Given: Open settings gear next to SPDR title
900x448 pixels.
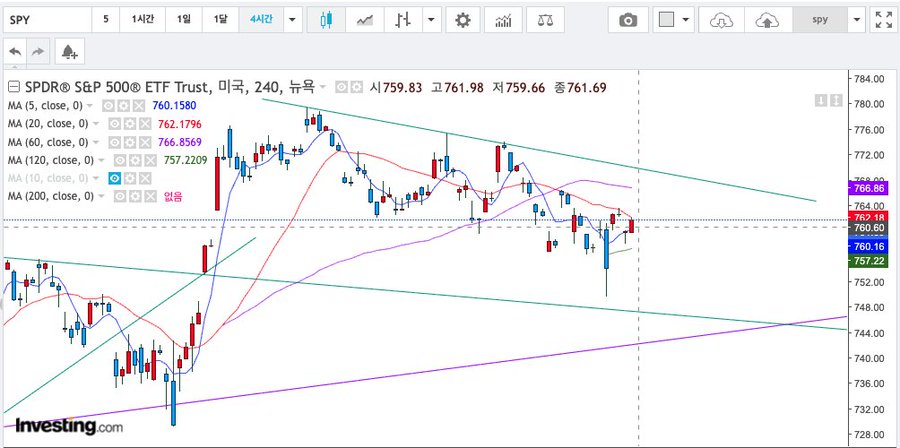Looking at the screenshot, I should click(356, 87).
